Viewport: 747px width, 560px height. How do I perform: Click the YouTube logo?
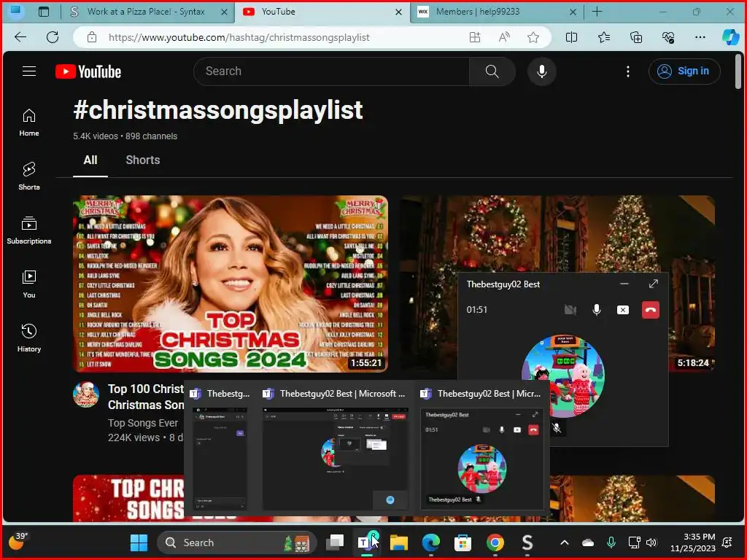click(x=88, y=71)
